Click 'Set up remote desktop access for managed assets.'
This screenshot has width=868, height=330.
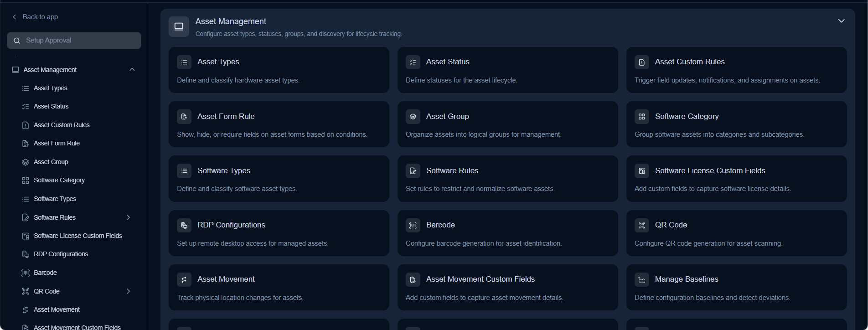pos(253,243)
